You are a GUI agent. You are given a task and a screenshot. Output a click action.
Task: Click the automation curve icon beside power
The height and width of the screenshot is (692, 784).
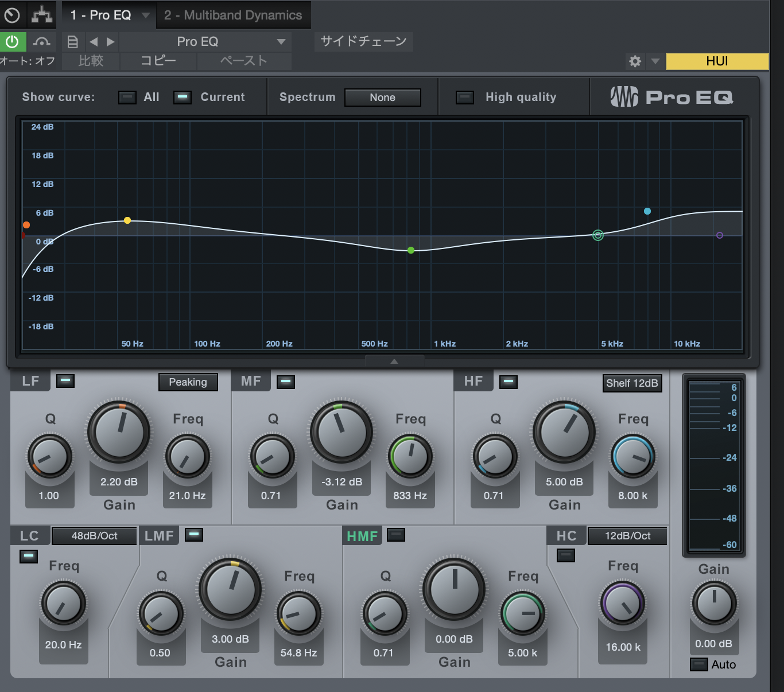[x=42, y=41]
